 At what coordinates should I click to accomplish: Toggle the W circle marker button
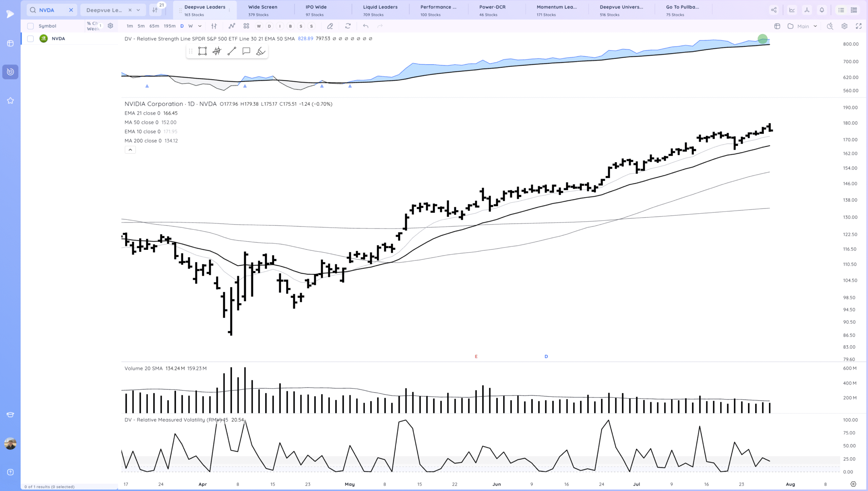tap(259, 26)
